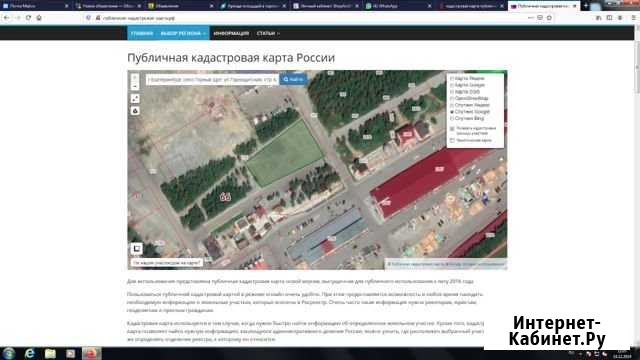Bookmark this page with the star icon
This screenshot has height=360, width=640.
click(x=549, y=18)
